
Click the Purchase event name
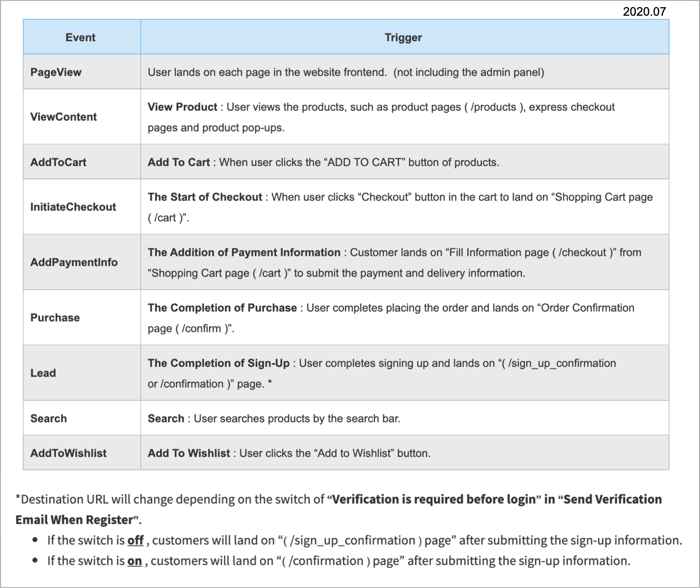(x=55, y=318)
